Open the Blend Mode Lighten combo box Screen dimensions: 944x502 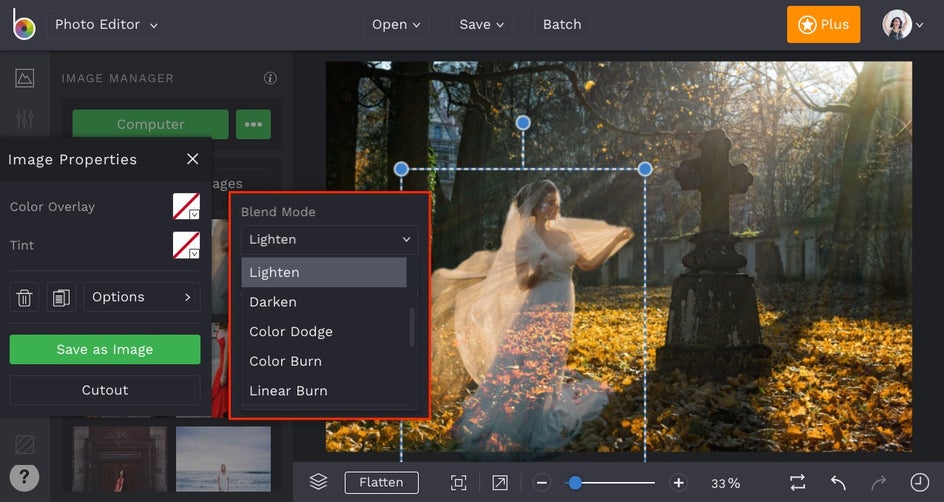coord(329,240)
